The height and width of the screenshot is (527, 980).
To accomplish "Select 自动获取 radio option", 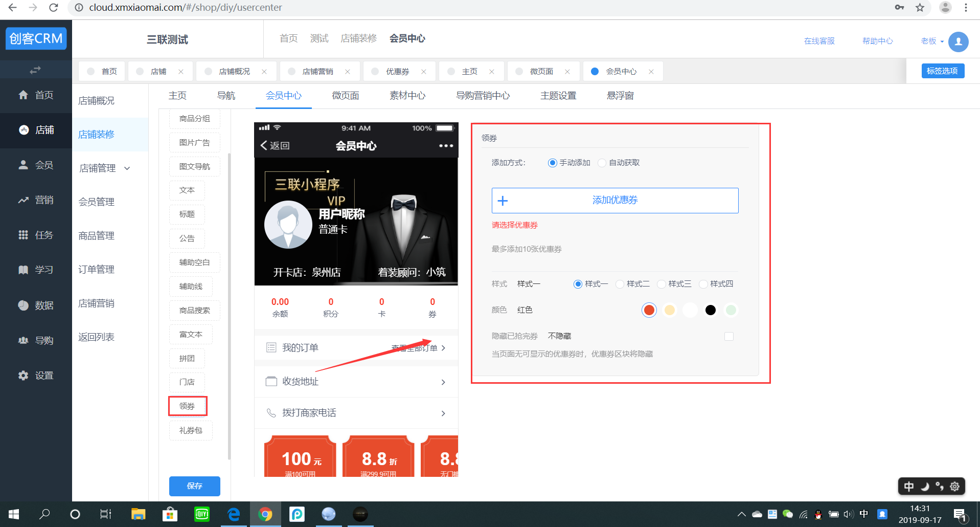I will 602,163.
